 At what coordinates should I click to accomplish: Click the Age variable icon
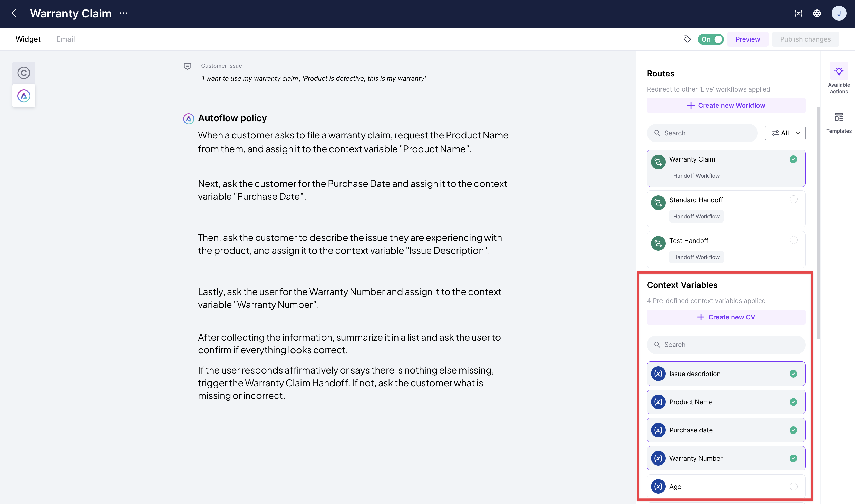(x=658, y=486)
